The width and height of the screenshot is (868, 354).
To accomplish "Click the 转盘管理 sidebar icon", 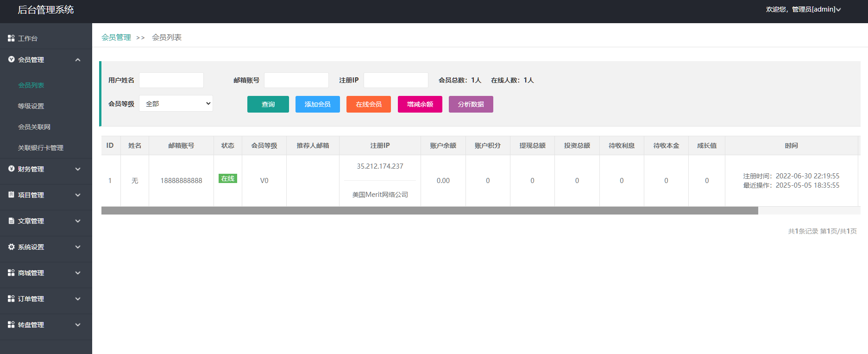I will 11,325.
